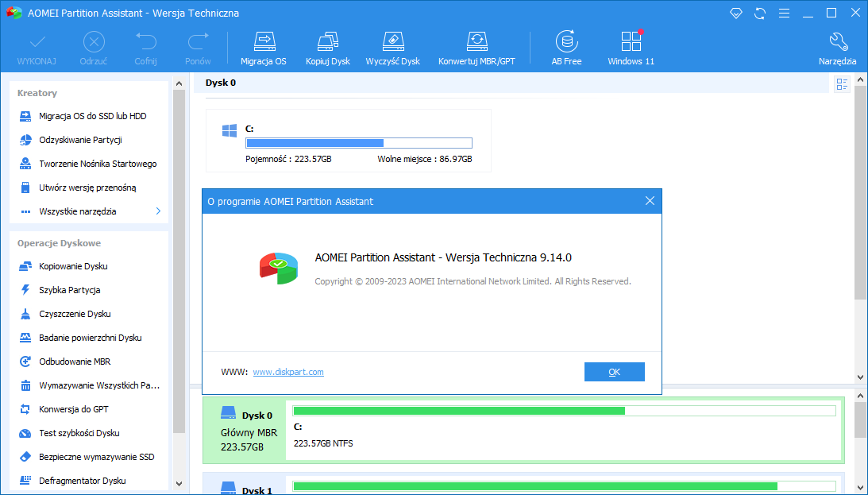Viewport: 868px width, 495px height.
Task: Click the Windows logo beside C:
Action: (230, 130)
